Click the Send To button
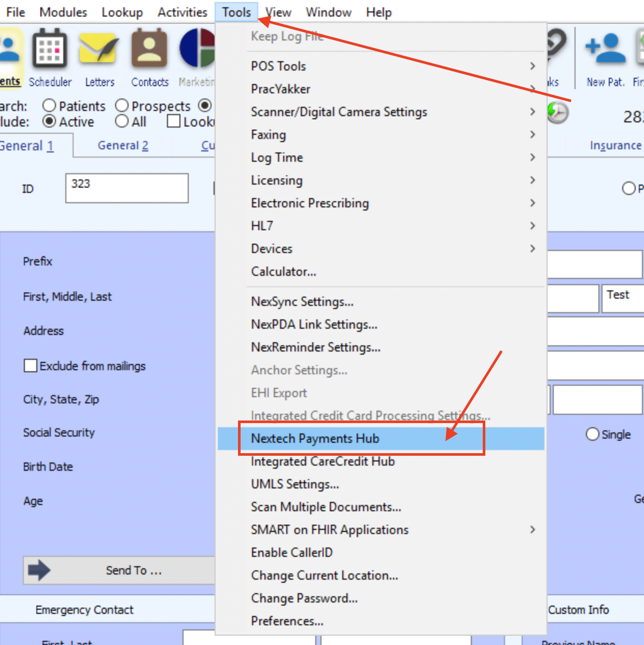The image size is (644, 645). point(119,570)
